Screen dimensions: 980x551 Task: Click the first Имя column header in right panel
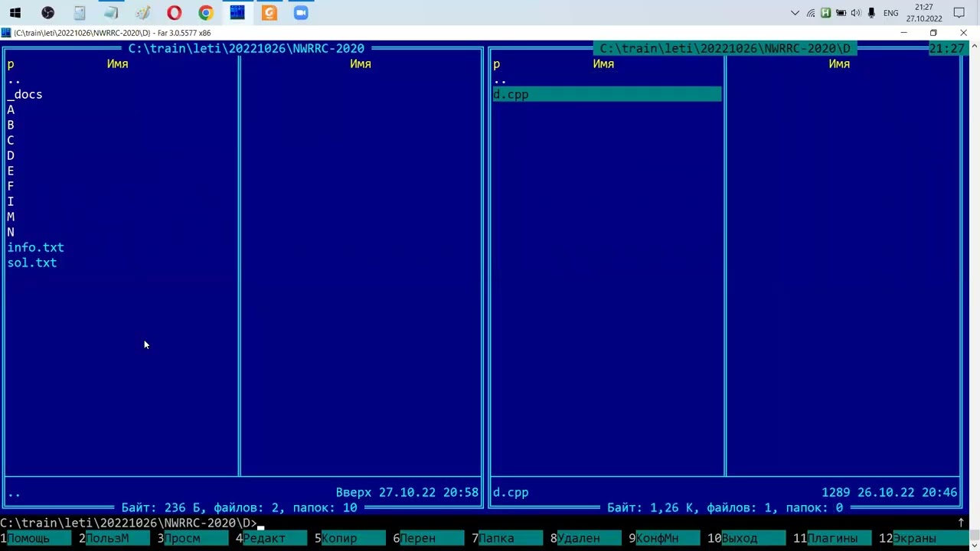click(603, 64)
